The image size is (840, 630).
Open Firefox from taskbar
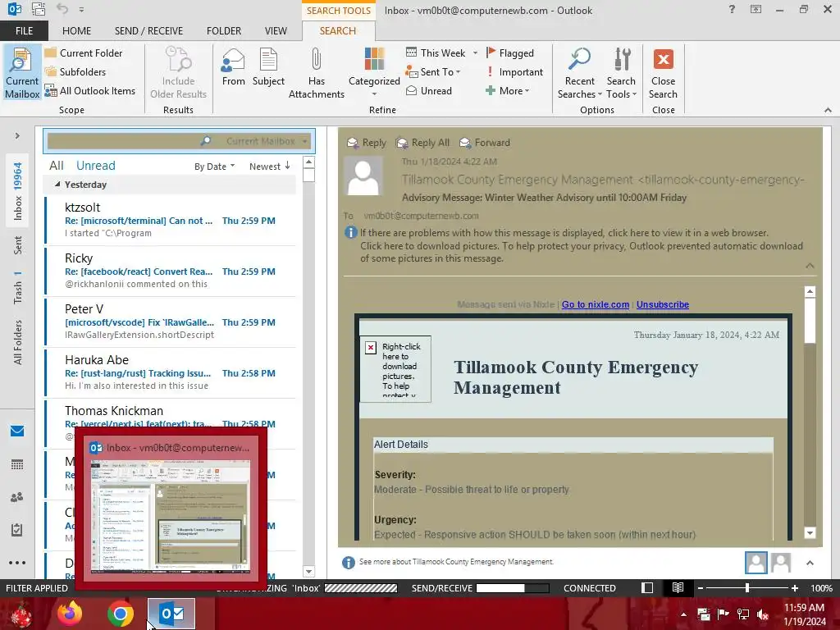pyautogui.click(x=71, y=614)
